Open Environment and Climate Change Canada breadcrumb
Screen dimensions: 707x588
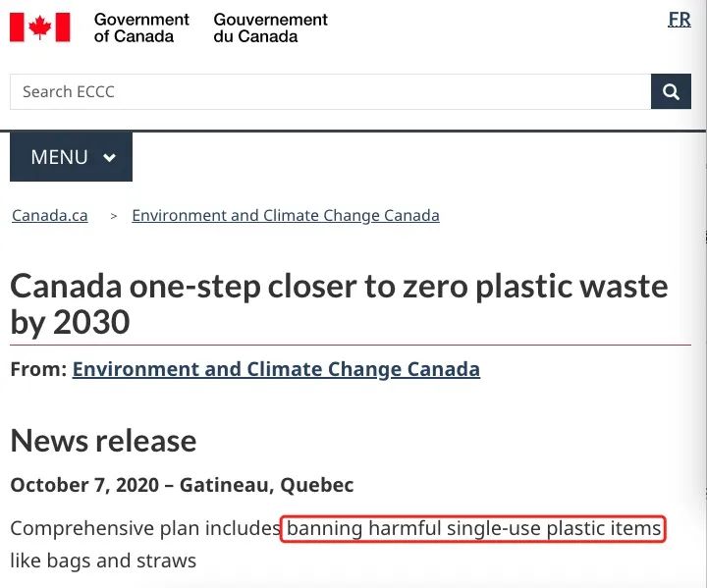[286, 216]
